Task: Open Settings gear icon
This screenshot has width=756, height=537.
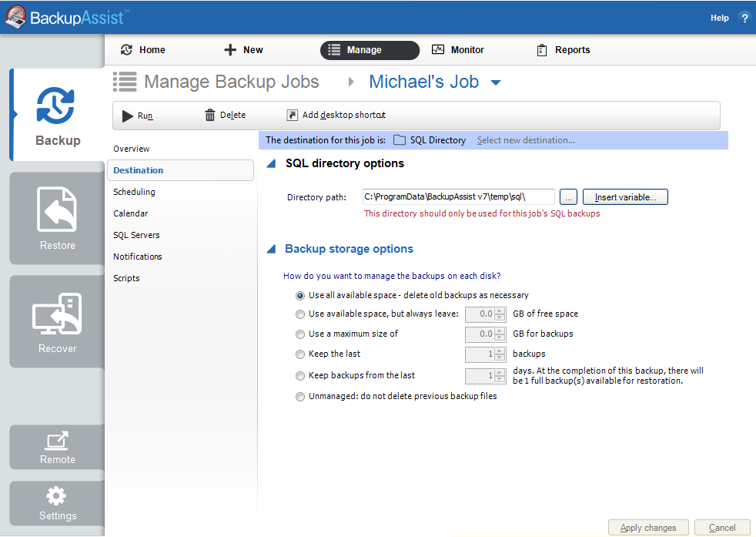Action: 56,495
